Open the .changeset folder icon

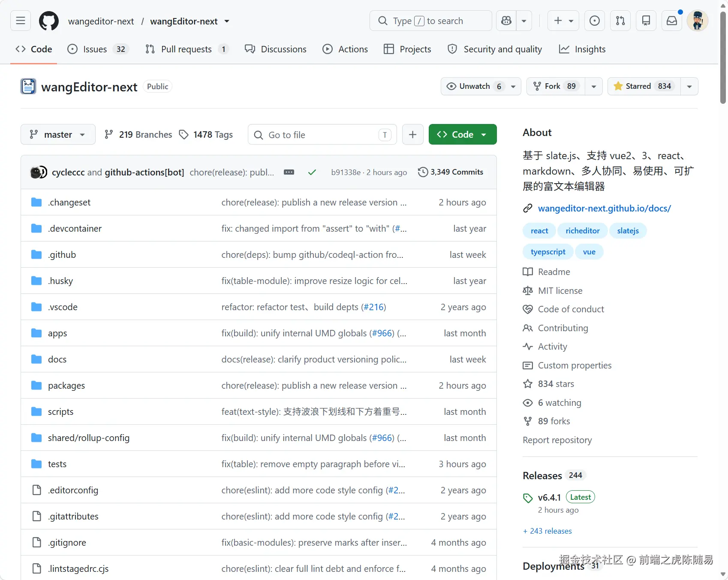pyautogui.click(x=36, y=202)
